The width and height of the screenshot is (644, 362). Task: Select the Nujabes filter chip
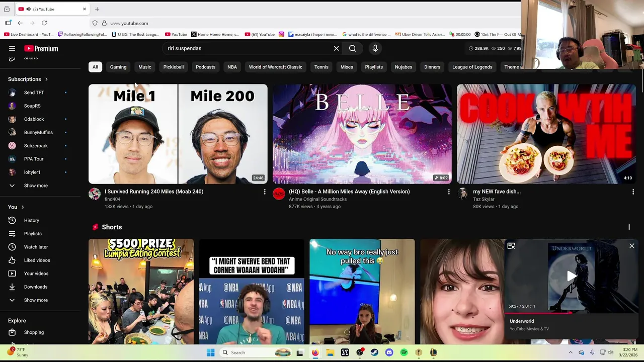[x=404, y=67]
